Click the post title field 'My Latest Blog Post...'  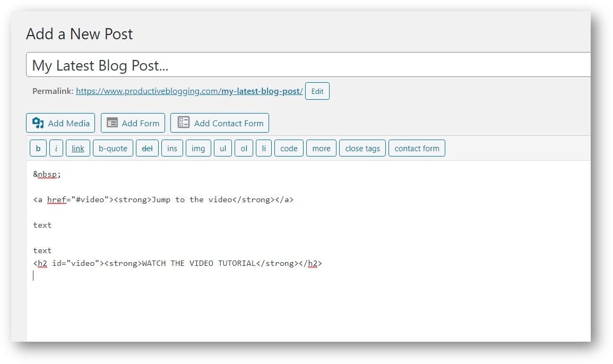pos(308,65)
